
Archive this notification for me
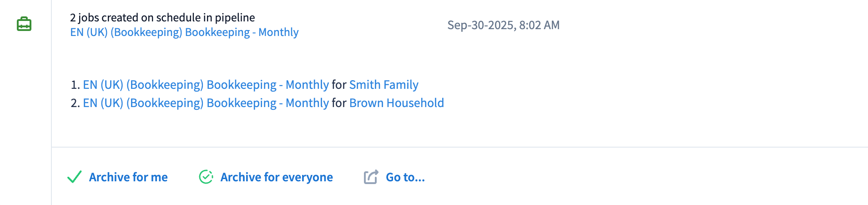point(128,177)
